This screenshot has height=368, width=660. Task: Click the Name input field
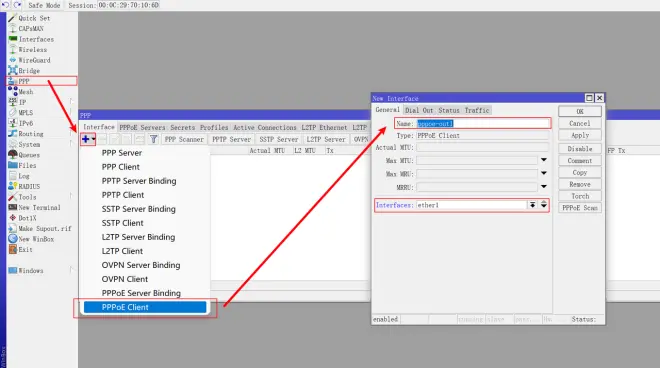(x=483, y=123)
